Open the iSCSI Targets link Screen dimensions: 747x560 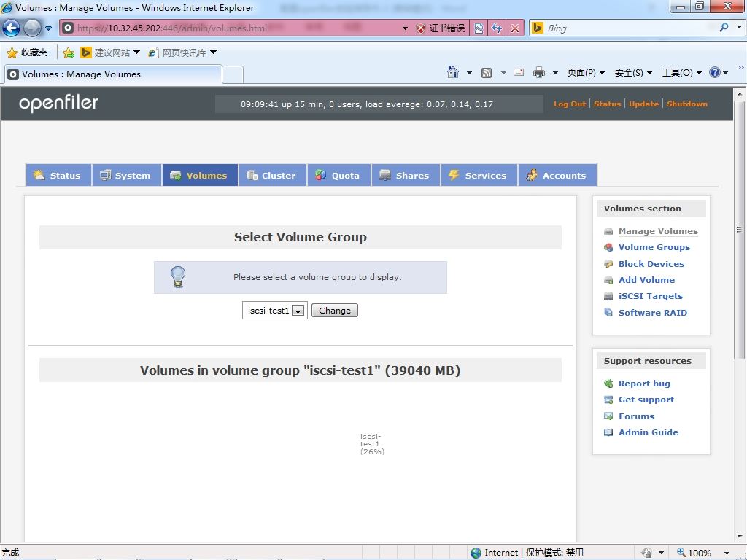tap(650, 296)
